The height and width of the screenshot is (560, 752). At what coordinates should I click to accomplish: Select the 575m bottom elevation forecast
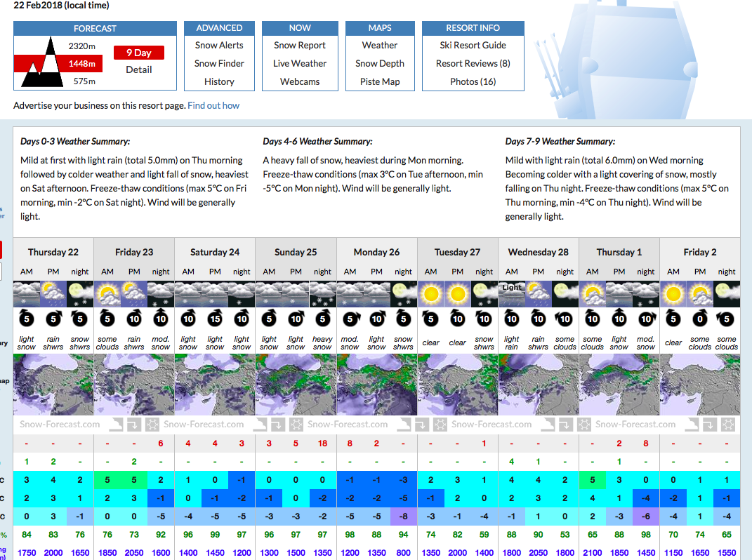[x=84, y=81]
